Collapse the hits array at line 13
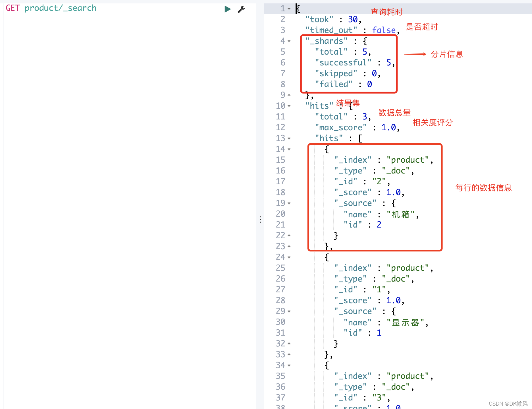The image size is (532, 409). 289,138
